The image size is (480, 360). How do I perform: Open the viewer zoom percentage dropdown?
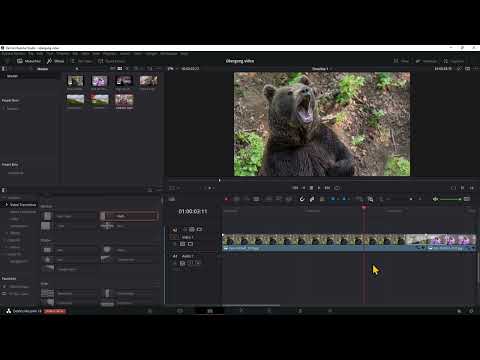172,68
